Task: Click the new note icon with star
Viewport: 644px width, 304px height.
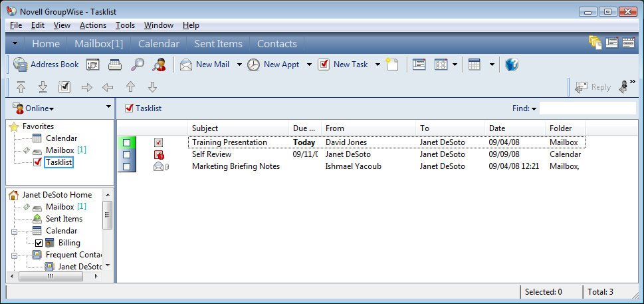Action: [392, 65]
